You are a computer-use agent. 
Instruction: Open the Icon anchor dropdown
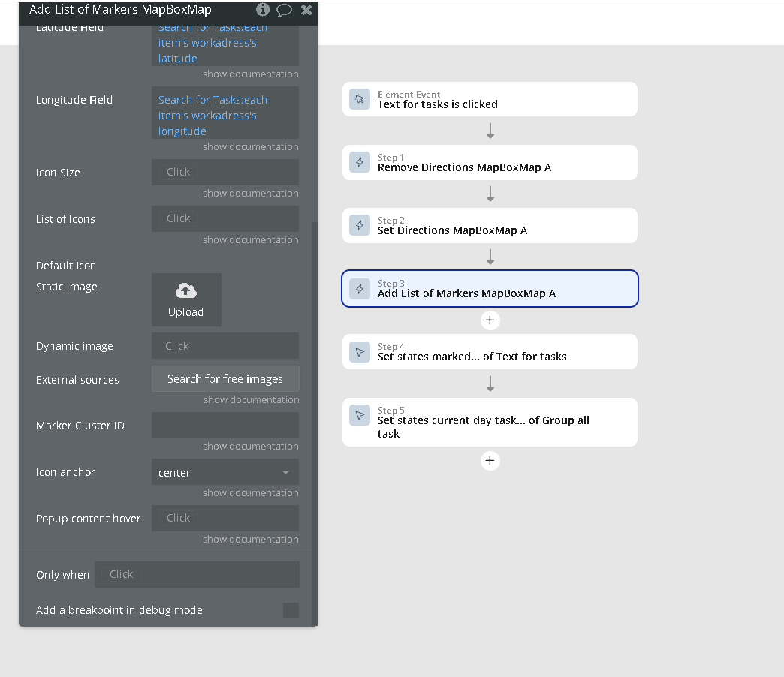pos(225,473)
